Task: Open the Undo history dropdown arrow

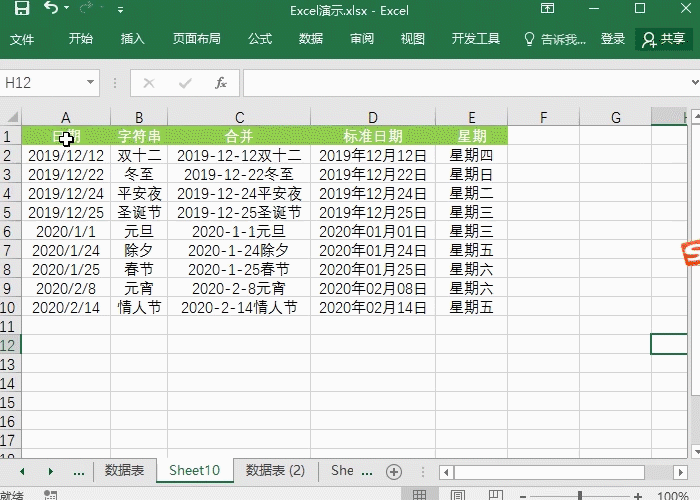Action: [x=67, y=8]
